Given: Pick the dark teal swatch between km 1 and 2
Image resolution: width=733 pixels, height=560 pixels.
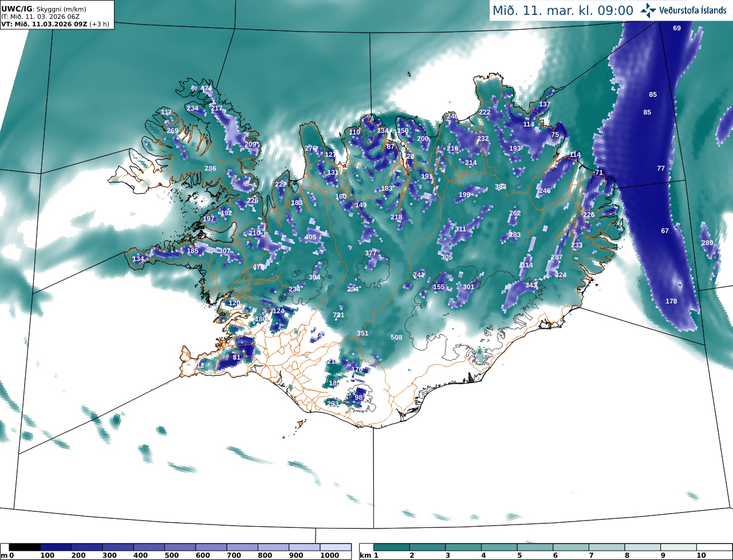Looking at the screenshot, I should pos(392,547).
